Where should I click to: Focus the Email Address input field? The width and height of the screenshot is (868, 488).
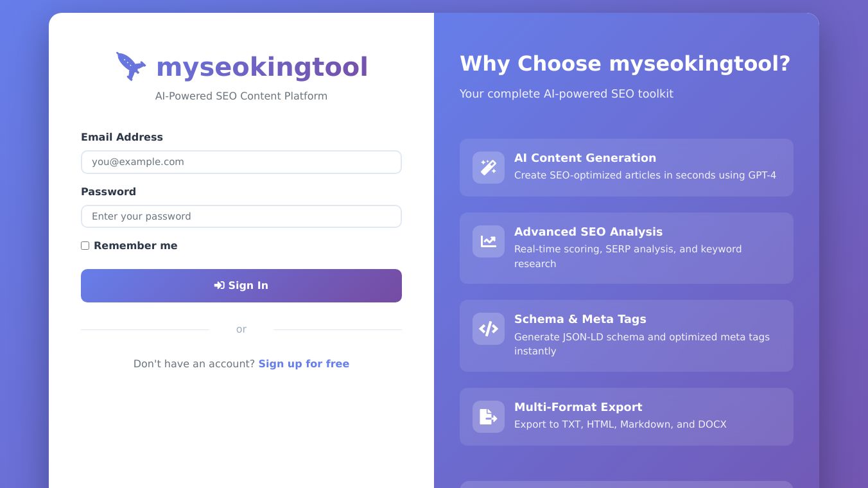coord(241,162)
